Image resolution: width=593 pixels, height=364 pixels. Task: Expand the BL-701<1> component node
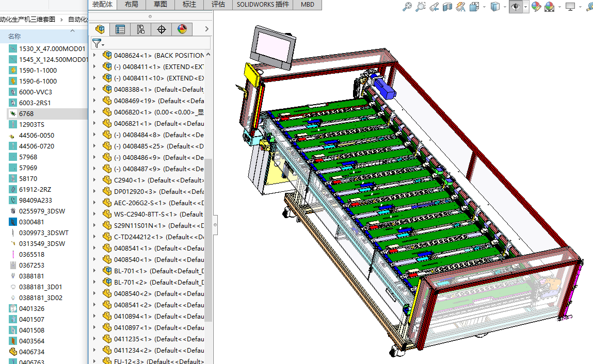[x=94, y=271]
